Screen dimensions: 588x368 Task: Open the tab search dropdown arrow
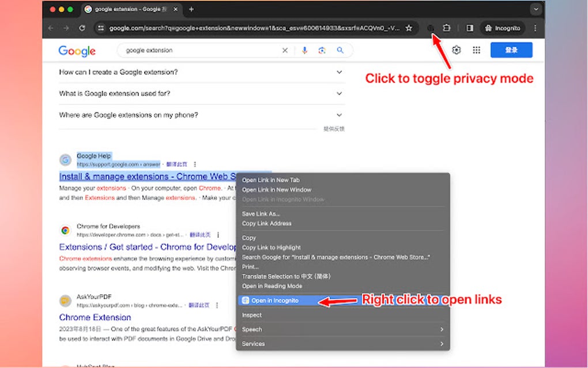point(536,9)
